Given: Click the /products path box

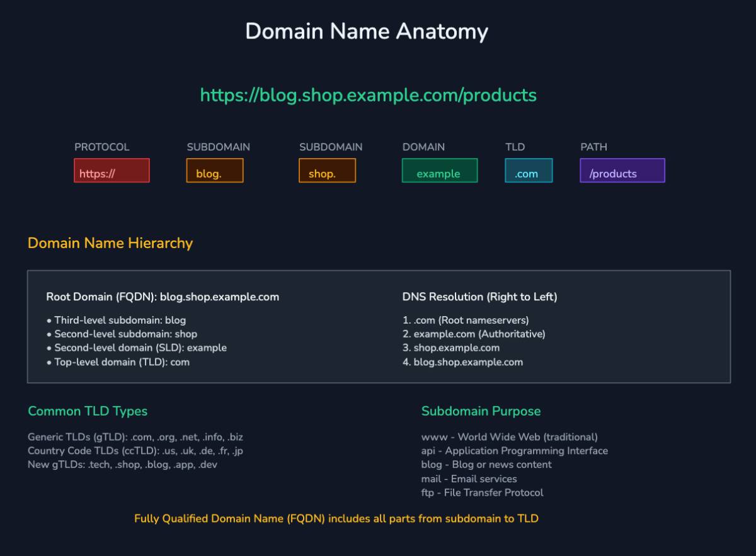Looking at the screenshot, I should 622,170.
